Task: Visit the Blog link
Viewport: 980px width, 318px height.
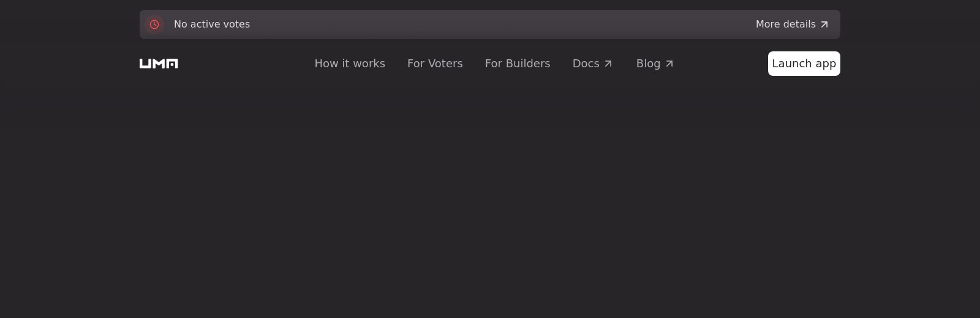Action: pos(648,64)
